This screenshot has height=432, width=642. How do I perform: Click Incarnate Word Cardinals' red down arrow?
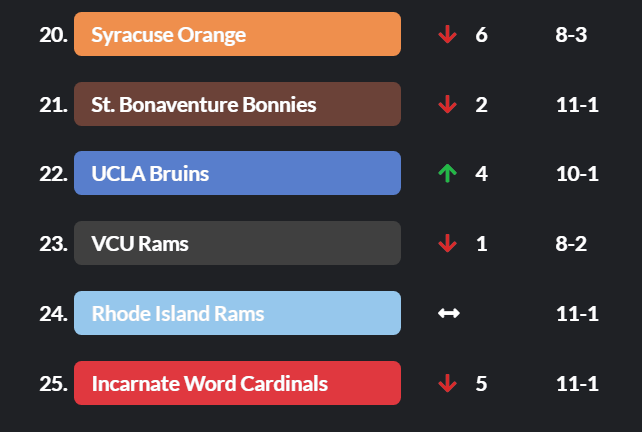coord(447,383)
